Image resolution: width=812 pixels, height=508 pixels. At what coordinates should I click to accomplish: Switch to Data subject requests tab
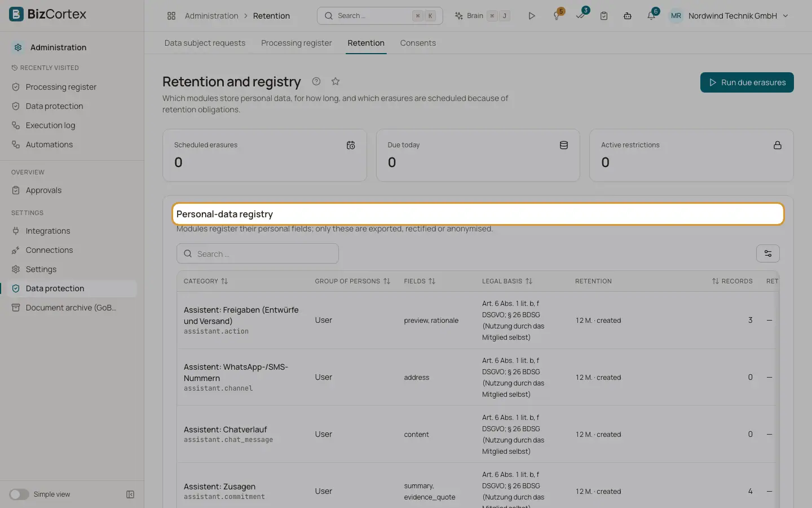(205, 43)
